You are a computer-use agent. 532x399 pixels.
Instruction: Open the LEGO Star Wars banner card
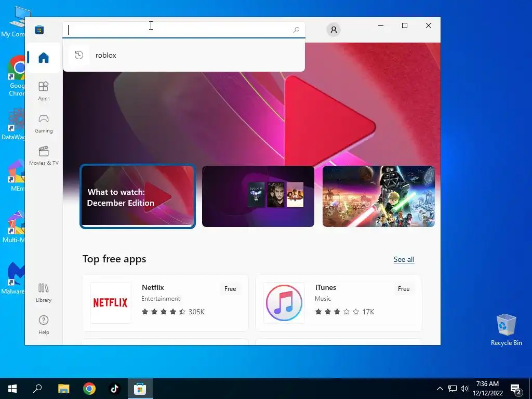point(379,196)
